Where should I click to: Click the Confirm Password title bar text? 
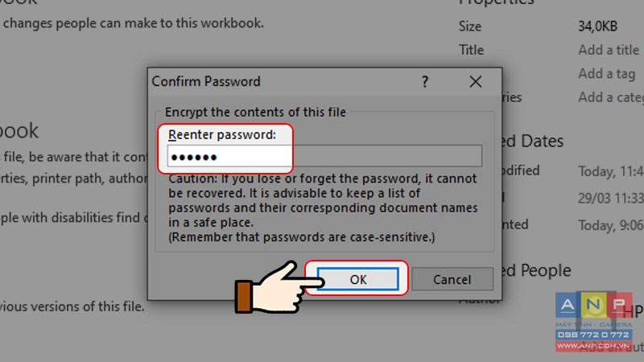click(x=206, y=82)
